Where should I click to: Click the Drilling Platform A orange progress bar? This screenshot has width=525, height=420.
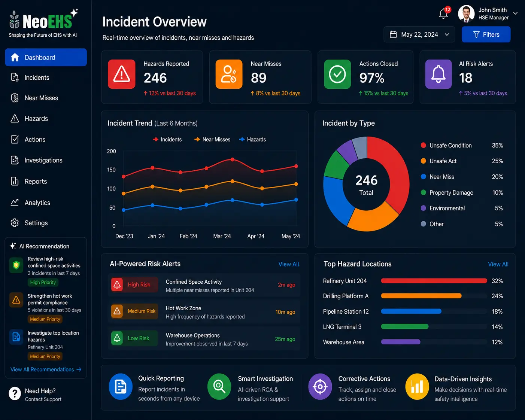[x=421, y=296]
